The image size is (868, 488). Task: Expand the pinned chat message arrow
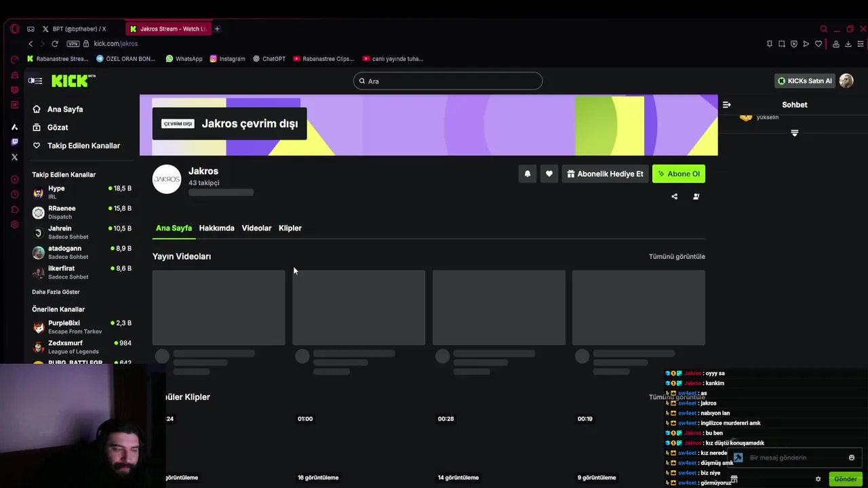[795, 133]
